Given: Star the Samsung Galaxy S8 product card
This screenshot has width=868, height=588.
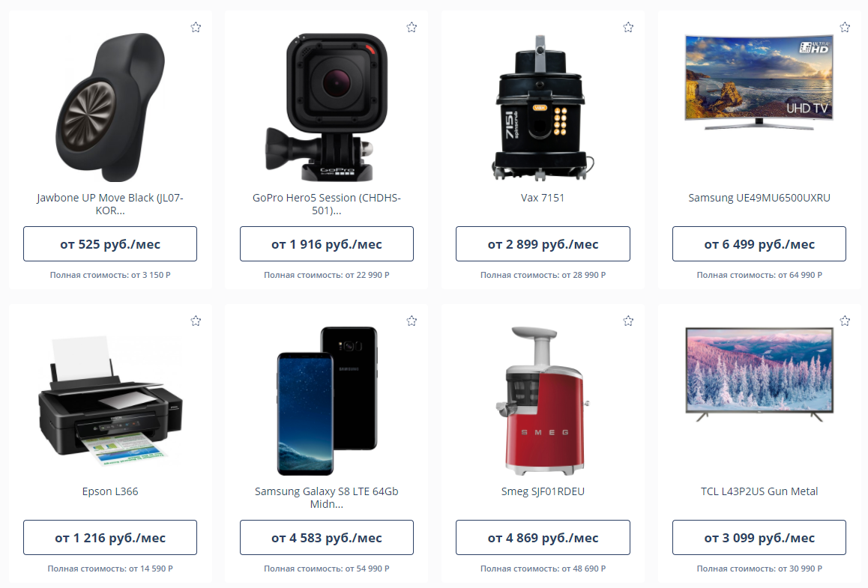Looking at the screenshot, I should click(x=412, y=321).
